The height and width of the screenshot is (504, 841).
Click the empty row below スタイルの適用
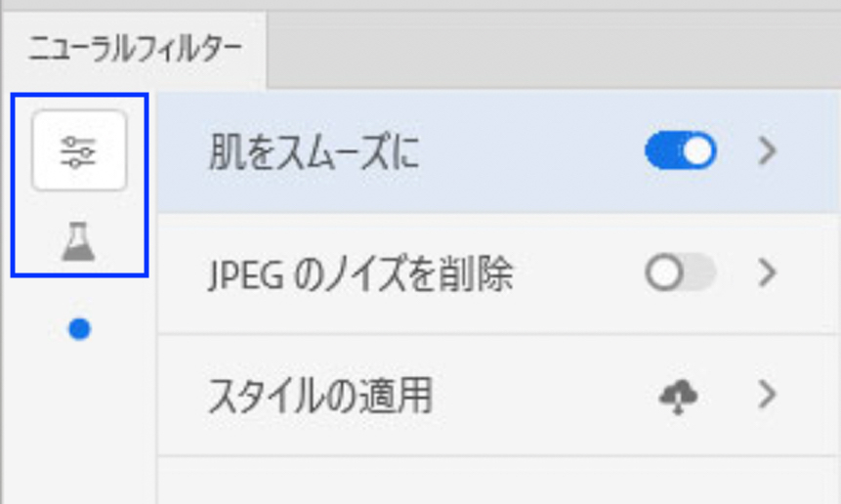coord(498,481)
